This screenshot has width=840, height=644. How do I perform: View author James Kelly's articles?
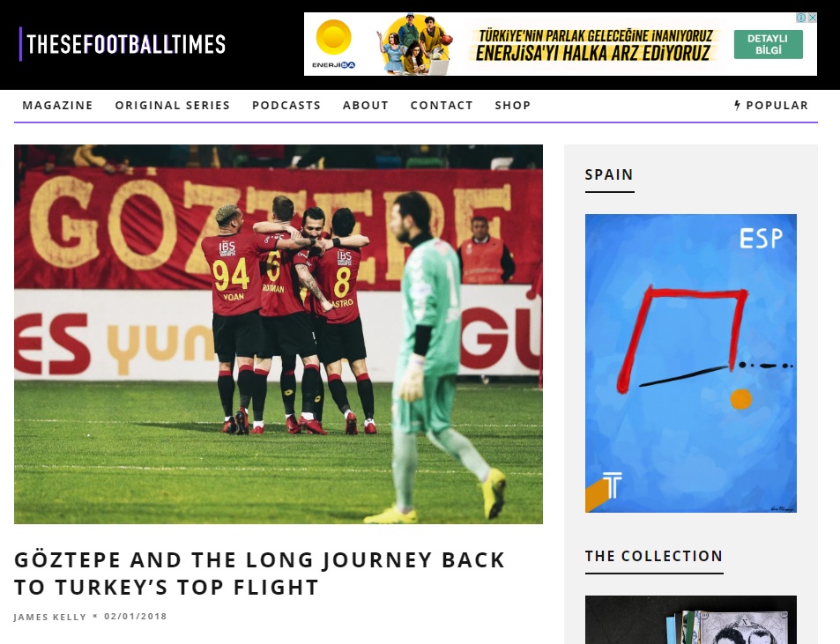tap(50, 617)
